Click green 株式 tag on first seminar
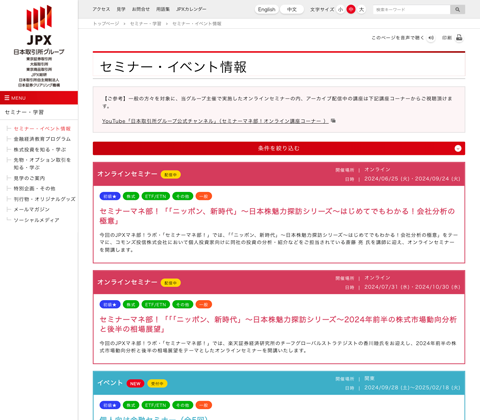 [x=131, y=196]
